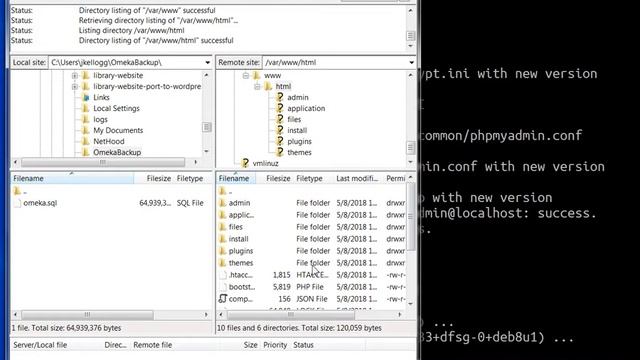This screenshot has height=360, width=640.
Task: Click the library-website folder icon
Action: [x=85, y=76]
